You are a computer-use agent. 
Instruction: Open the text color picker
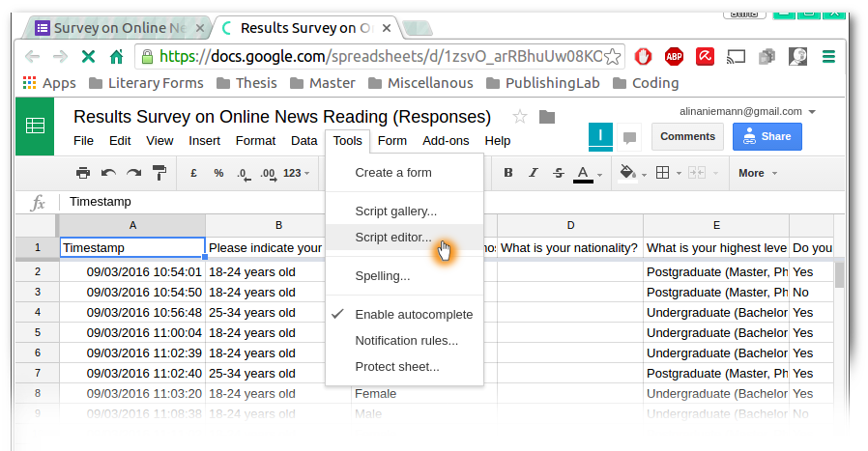pos(583,174)
